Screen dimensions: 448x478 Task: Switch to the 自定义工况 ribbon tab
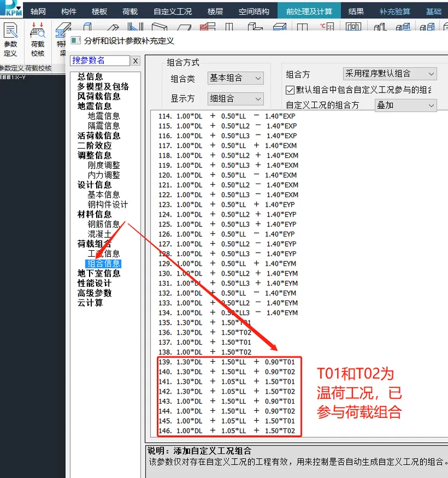(173, 12)
